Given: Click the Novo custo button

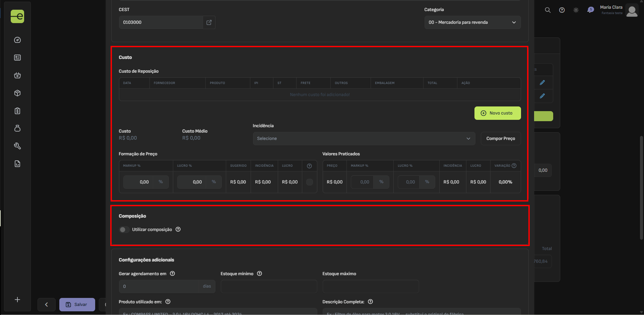Looking at the screenshot, I should (x=498, y=113).
